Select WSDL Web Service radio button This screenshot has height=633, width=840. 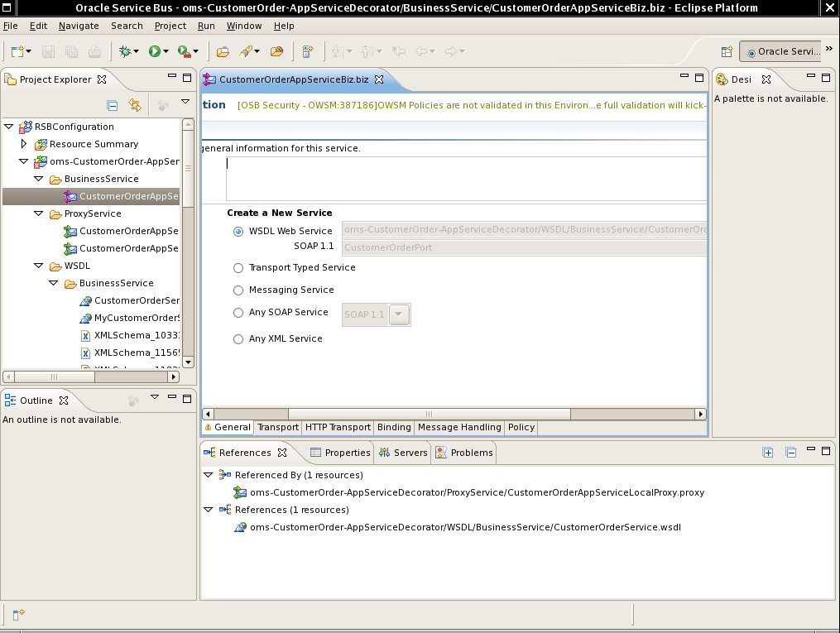point(238,232)
